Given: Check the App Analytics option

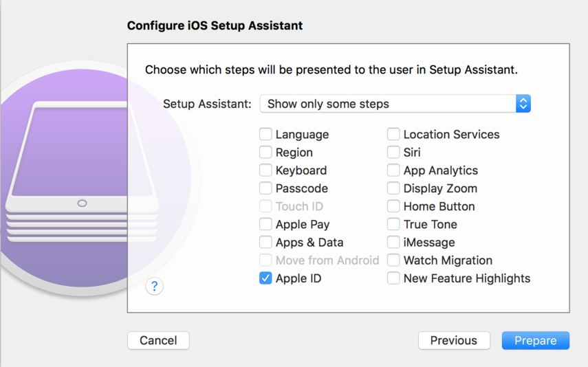Looking at the screenshot, I should (393, 170).
